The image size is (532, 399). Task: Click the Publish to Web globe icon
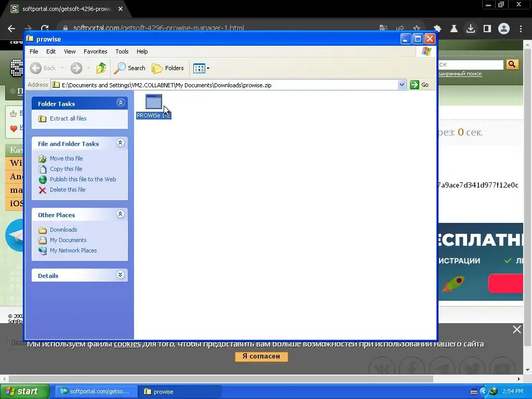43,179
